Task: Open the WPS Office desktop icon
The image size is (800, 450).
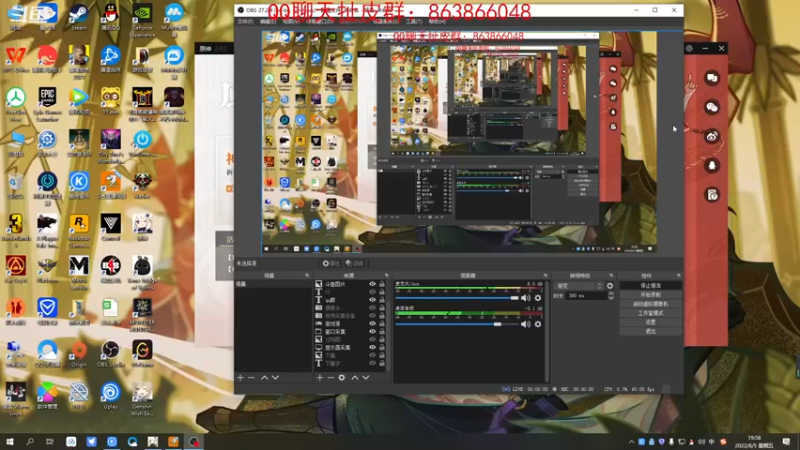Action: [16, 59]
